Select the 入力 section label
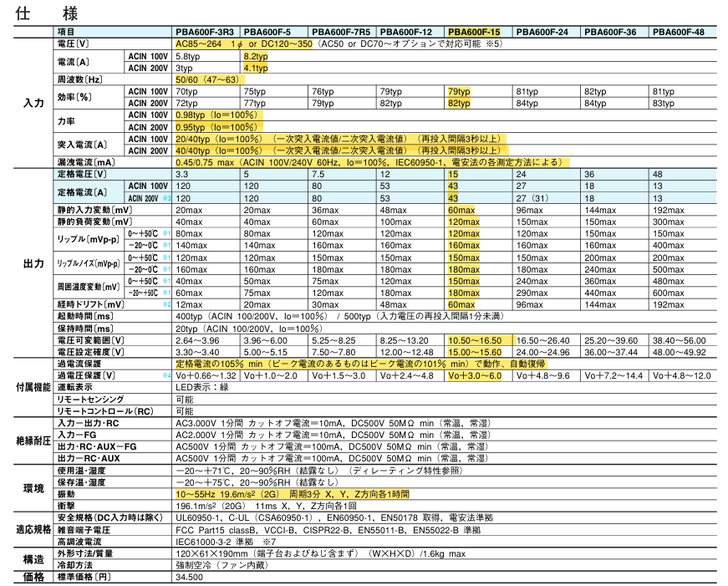This screenshot has width=728, height=586. tap(33, 103)
